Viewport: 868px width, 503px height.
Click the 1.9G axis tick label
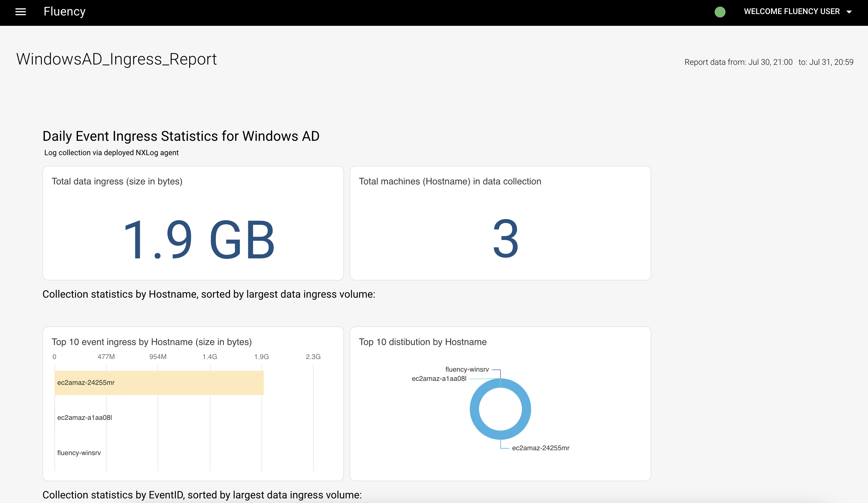(x=261, y=356)
